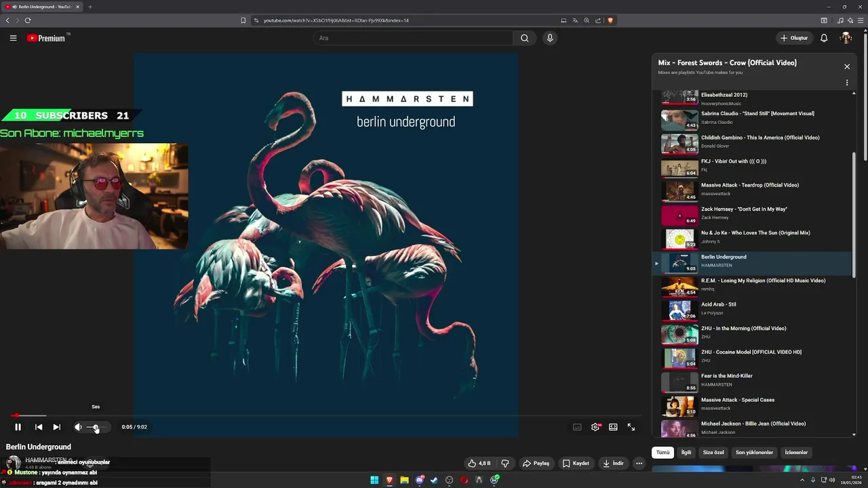
Task: Bookmark this page from the address bar
Action: tap(243, 20)
